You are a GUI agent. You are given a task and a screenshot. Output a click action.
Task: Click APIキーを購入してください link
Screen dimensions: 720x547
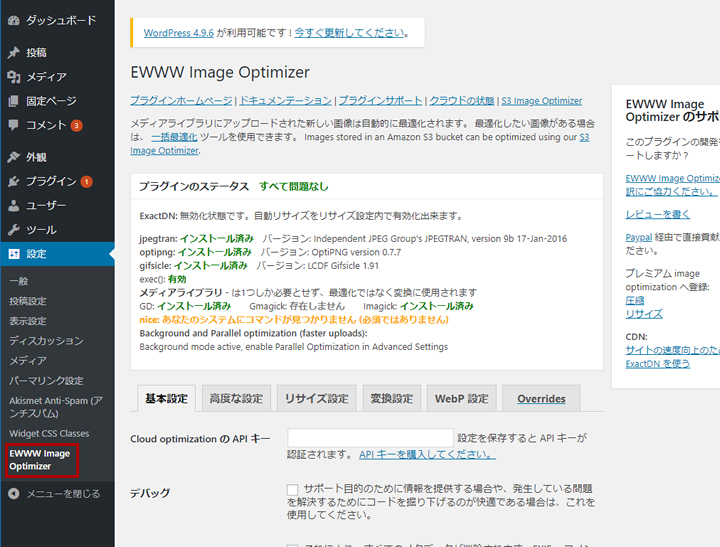[428, 454]
